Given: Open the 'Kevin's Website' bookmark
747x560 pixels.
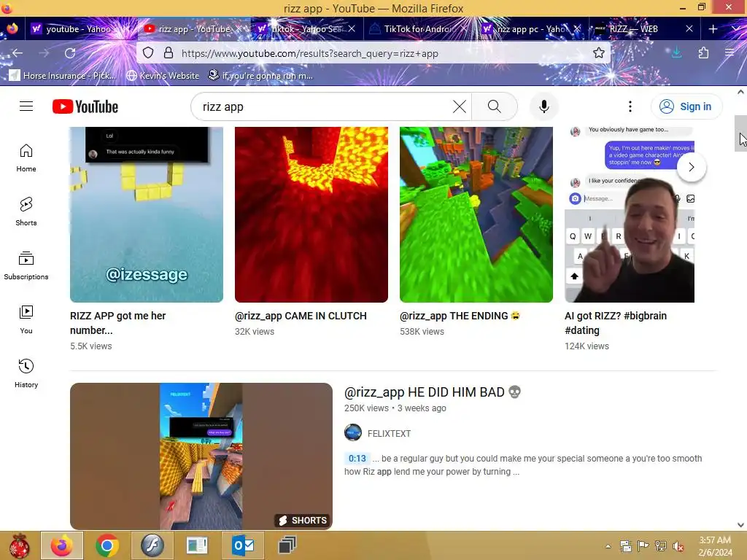Looking at the screenshot, I should point(163,75).
